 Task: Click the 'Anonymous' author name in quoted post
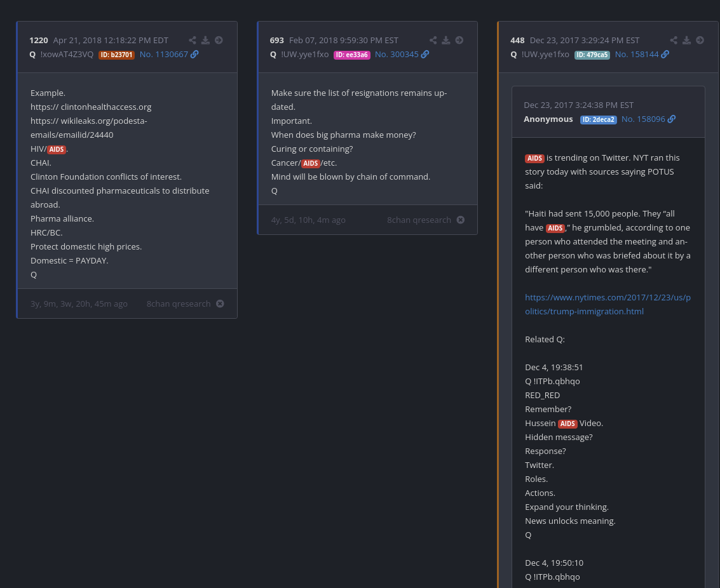pyautogui.click(x=548, y=119)
